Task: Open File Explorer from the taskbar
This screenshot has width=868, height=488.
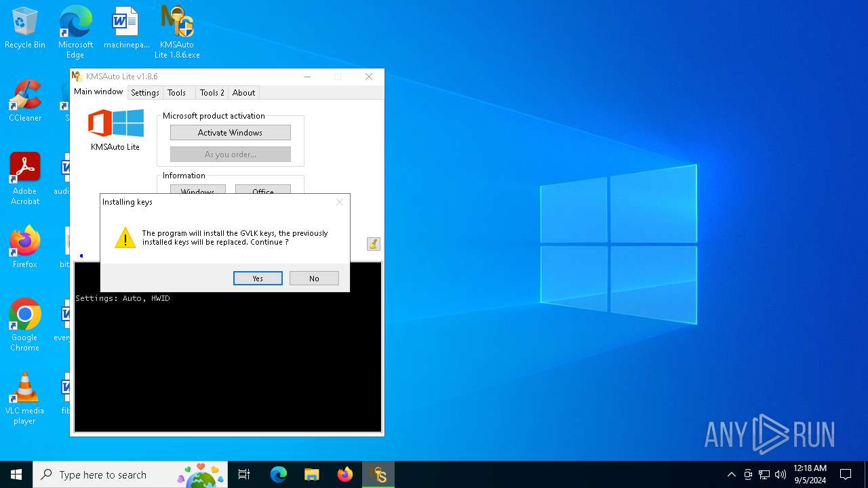Action: click(312, 474)
